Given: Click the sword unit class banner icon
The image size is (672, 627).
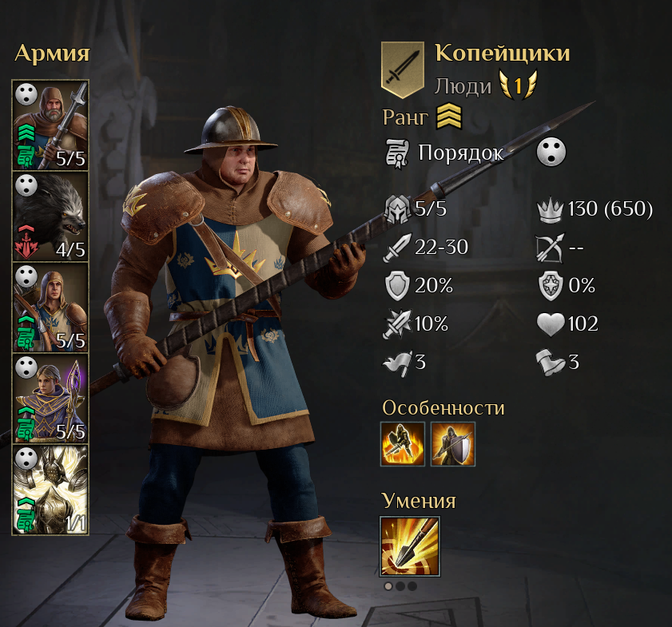Looking at the screenshot, I should click(403, 69).
